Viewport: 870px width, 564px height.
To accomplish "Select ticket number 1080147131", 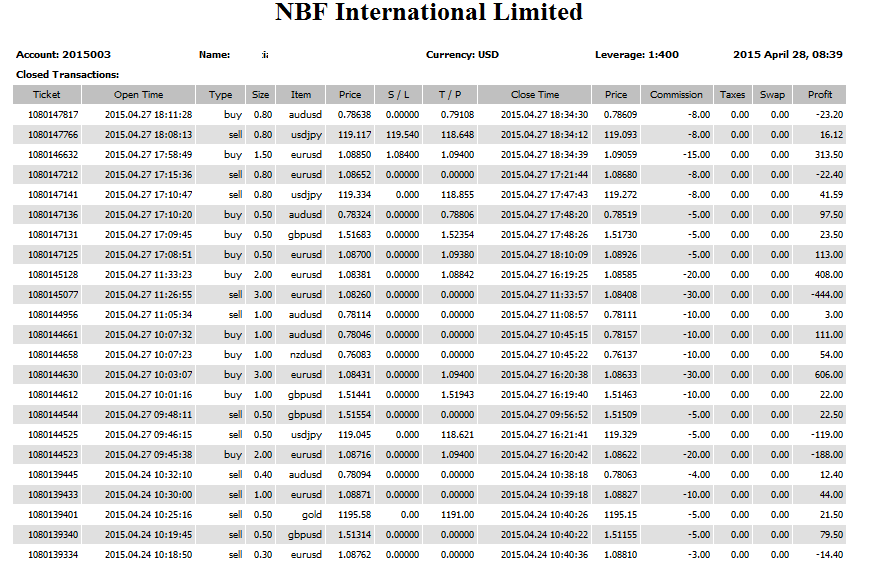I will coord(53,234).
